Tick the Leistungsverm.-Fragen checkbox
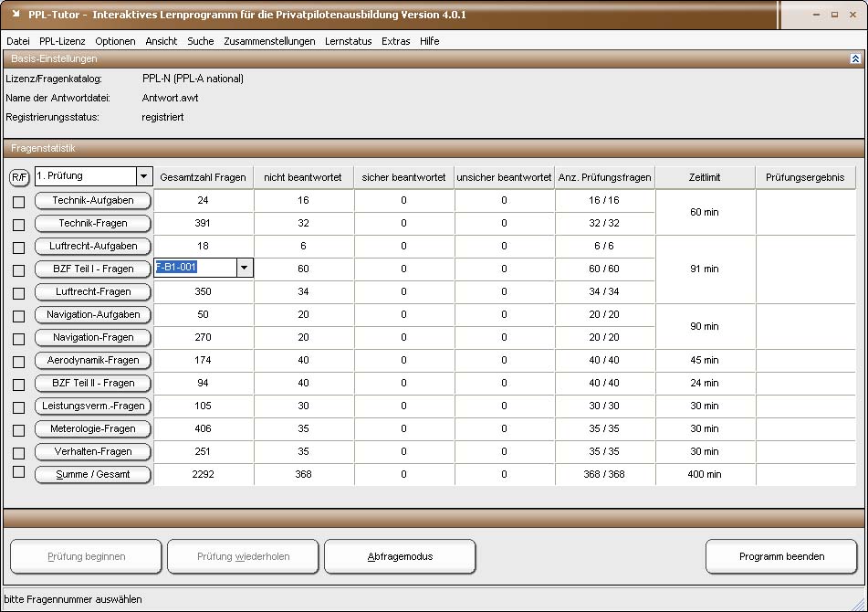868x612 pixels. point(19,407)
